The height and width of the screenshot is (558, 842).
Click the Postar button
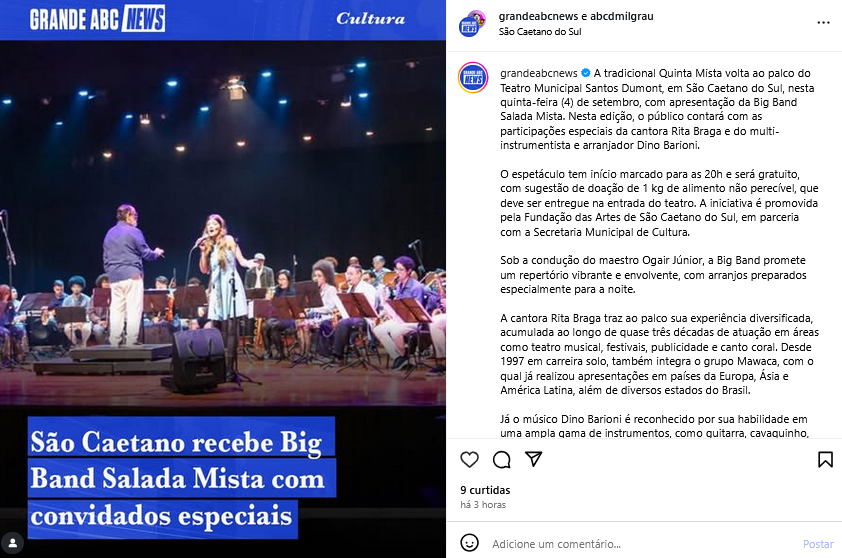tap(818, 544)
